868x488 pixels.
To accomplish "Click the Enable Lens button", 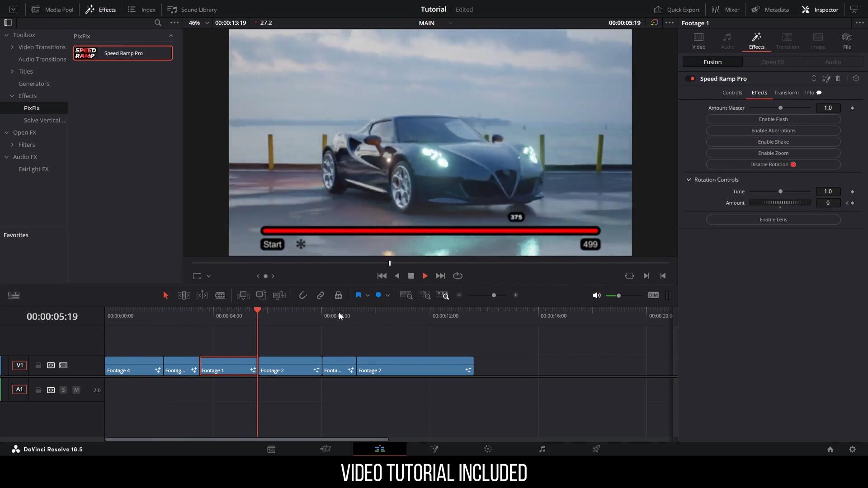I will pyautogui.click(x=773, y=220).
